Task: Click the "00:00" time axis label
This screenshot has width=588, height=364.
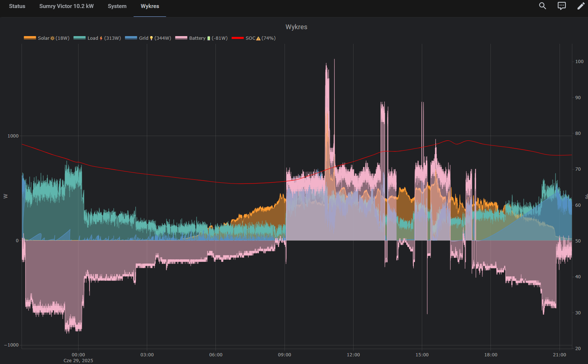Action: [78, 355]
